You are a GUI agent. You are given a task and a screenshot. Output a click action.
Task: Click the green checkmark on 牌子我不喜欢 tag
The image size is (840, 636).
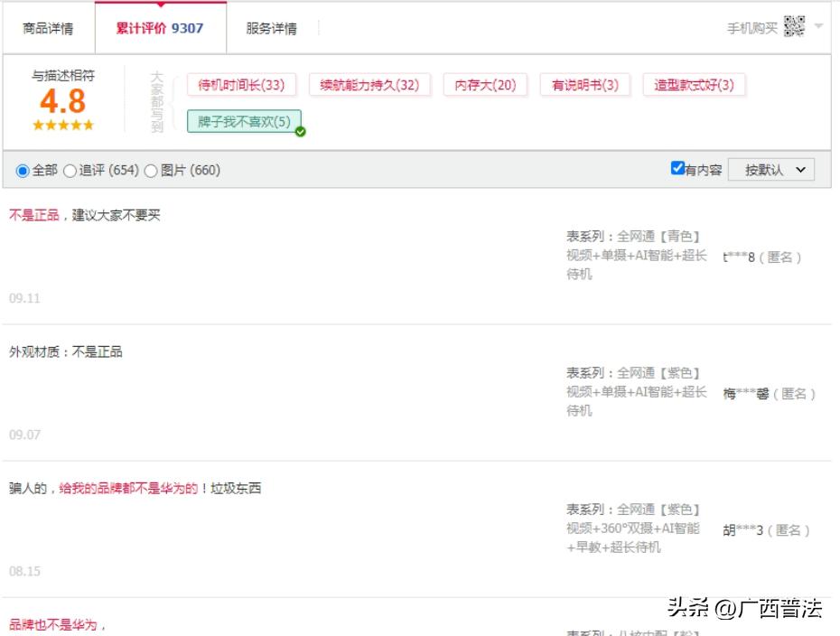pyautogui.click(x=301, y=132)
